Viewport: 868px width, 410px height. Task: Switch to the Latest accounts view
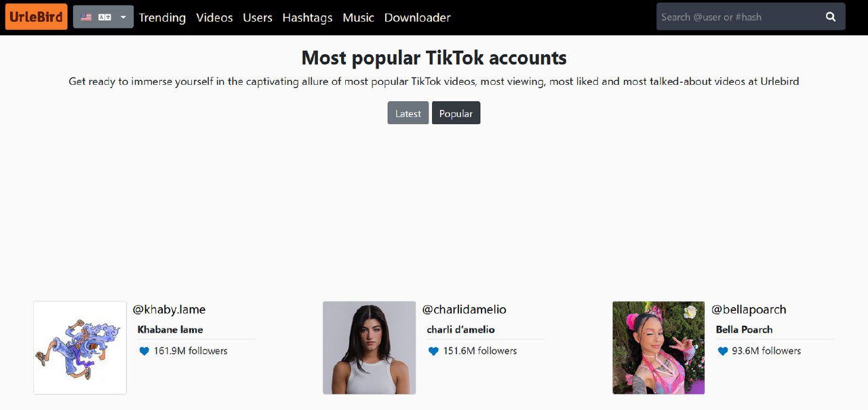[408, 113]
